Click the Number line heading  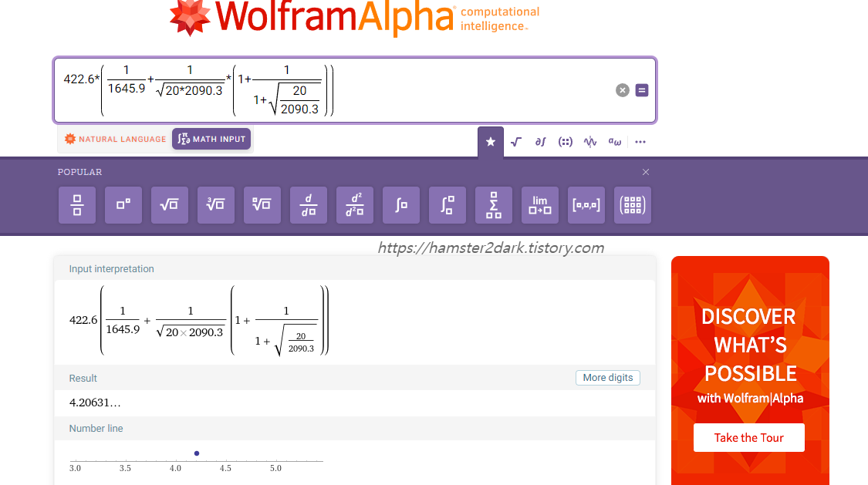click(96, 429)
